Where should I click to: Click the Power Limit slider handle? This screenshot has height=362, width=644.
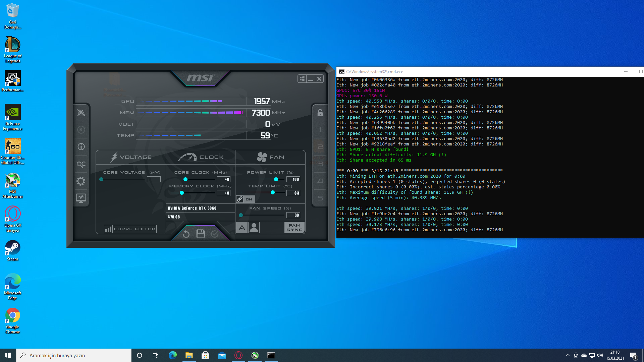click(x=276, y=179)
